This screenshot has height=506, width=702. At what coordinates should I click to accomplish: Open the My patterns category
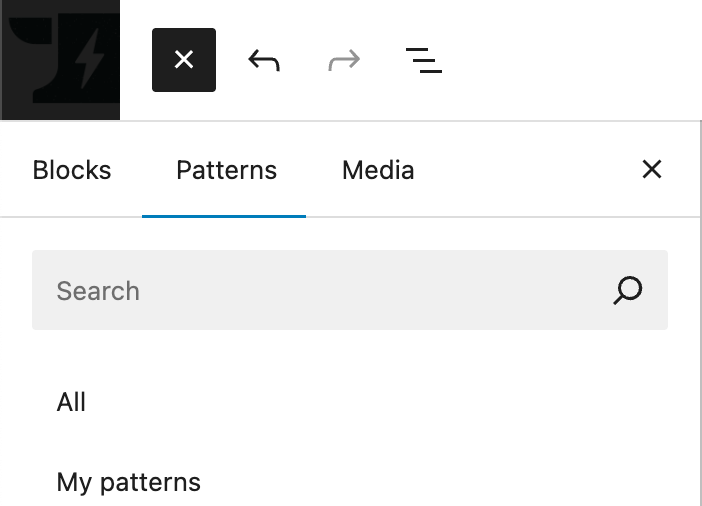pos(129,482)
